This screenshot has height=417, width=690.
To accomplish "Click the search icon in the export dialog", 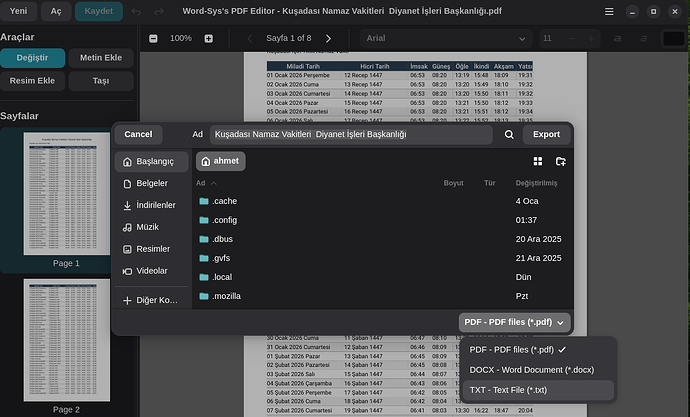I will (x=509, y=134).
